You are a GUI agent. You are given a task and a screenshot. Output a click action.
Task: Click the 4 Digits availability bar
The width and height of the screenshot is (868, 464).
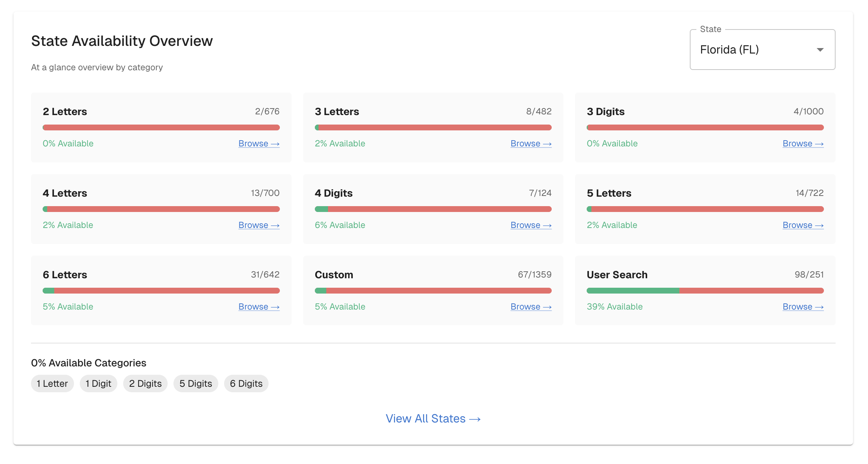(433, 209)
